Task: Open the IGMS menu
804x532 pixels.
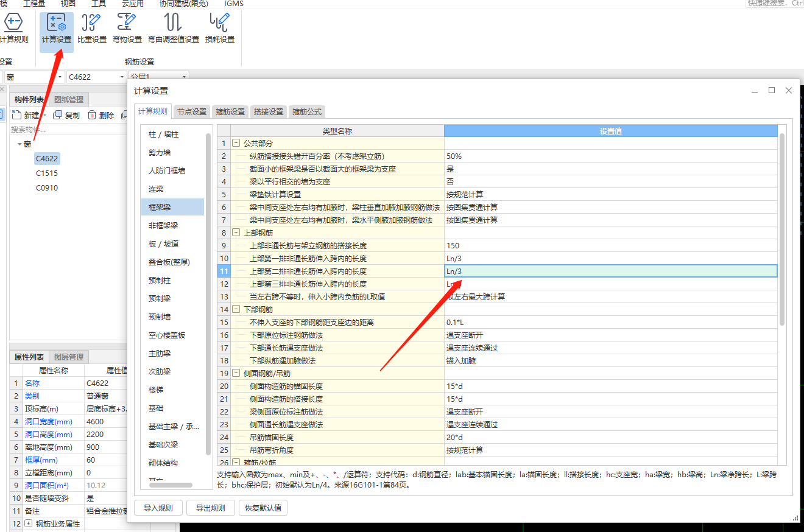Action: click(x=234, y=4)
